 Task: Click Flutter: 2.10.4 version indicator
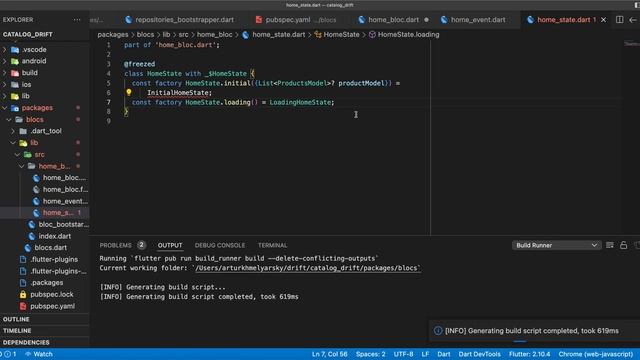[x=529, y=354]
